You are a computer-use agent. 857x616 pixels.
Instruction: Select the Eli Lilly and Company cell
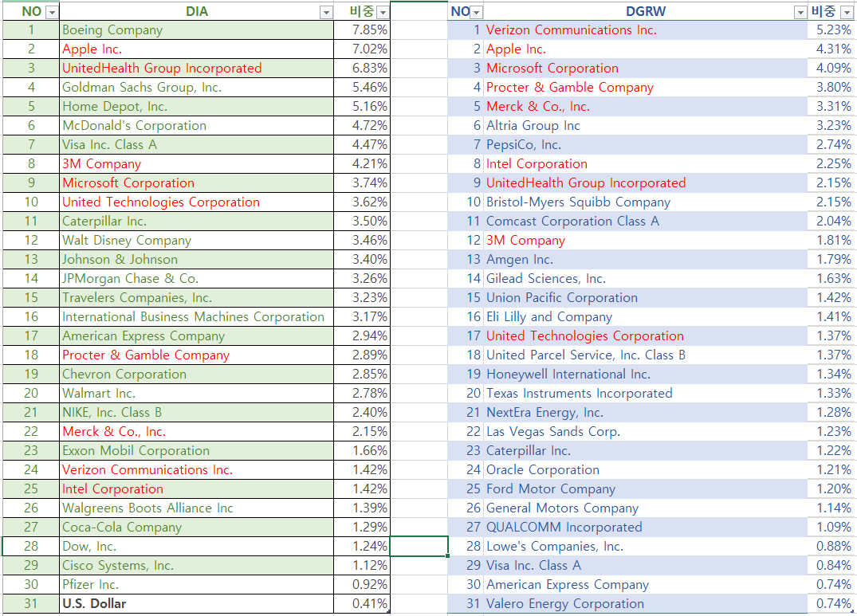646,316
